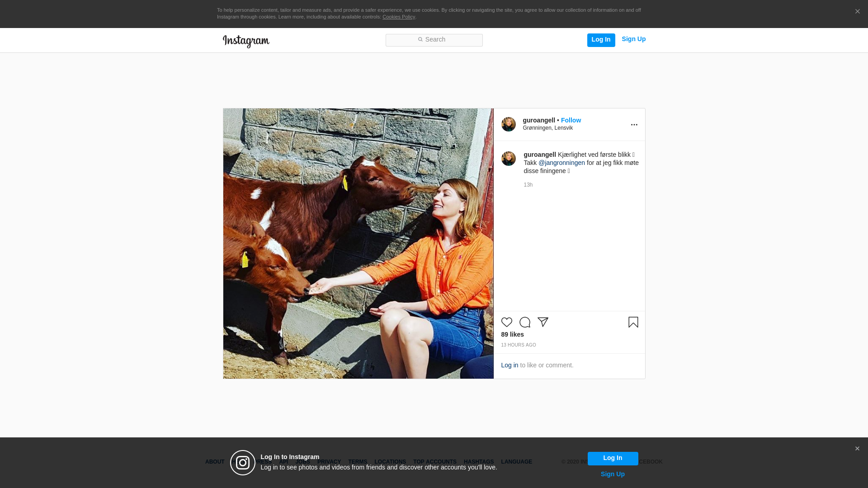Open the Cookies Policy link
868x488 pixels.
(x=399, y=17)
